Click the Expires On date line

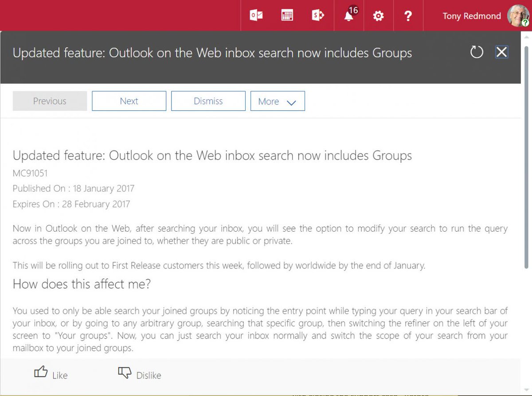(71, 204)
